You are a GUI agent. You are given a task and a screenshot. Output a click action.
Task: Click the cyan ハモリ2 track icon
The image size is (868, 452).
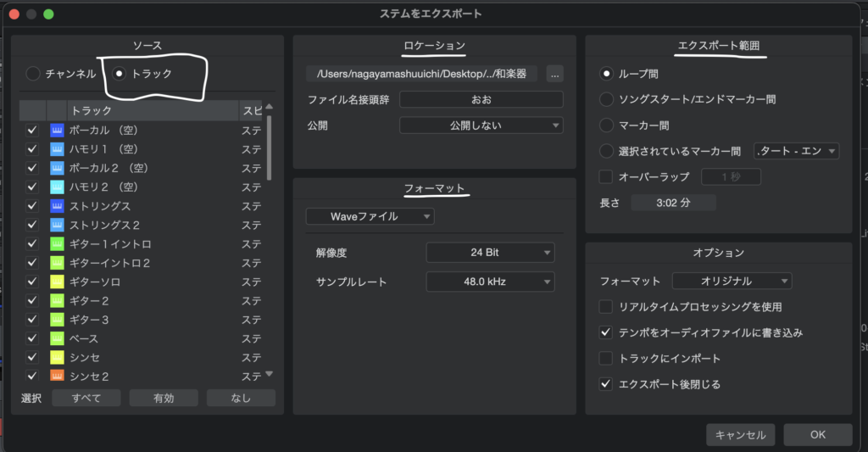pyautogui.click(x=57, y=187)
